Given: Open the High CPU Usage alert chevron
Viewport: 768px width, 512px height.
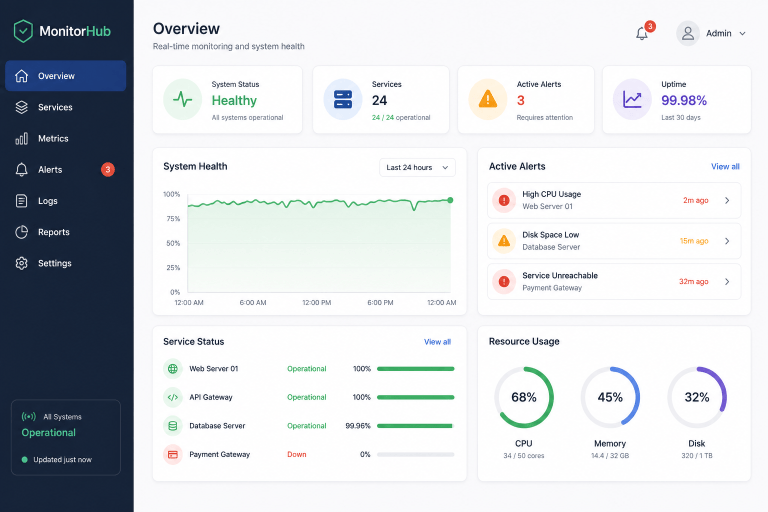Looking at the screenshot, I should (x=727, y=200).
